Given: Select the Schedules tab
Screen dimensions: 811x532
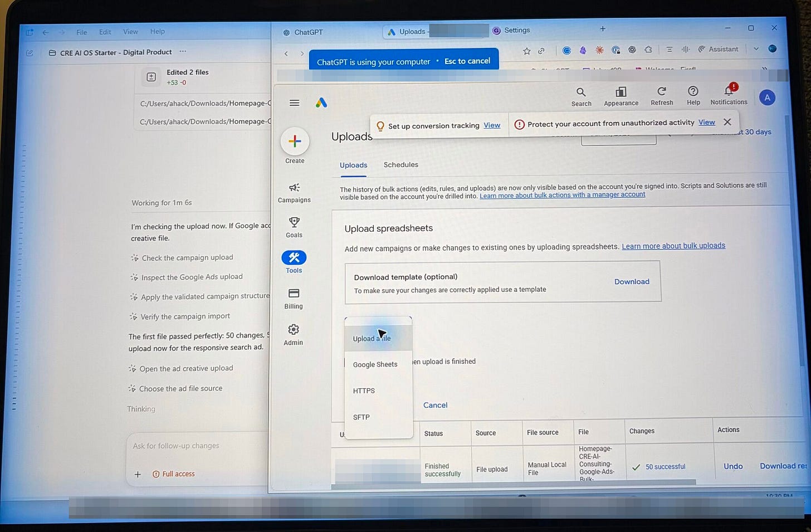Looking at the screenshot, I should (x=400, y=165).
